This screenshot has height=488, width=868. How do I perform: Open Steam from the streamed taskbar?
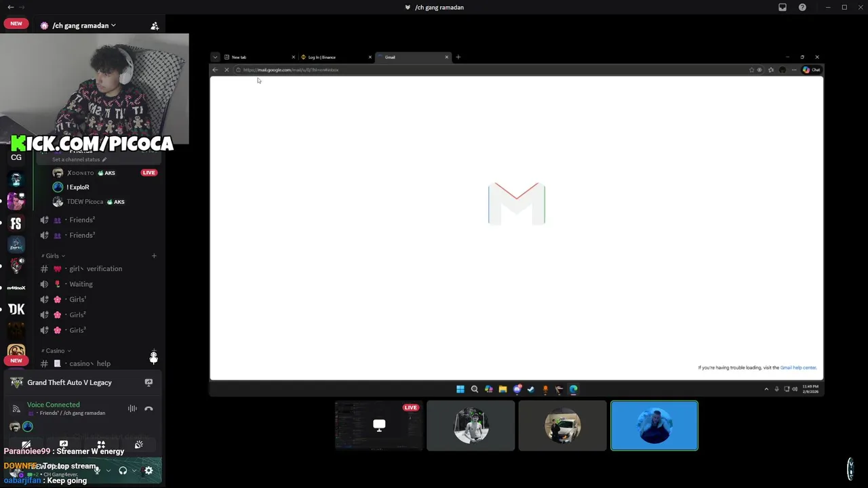coord(531,389)
